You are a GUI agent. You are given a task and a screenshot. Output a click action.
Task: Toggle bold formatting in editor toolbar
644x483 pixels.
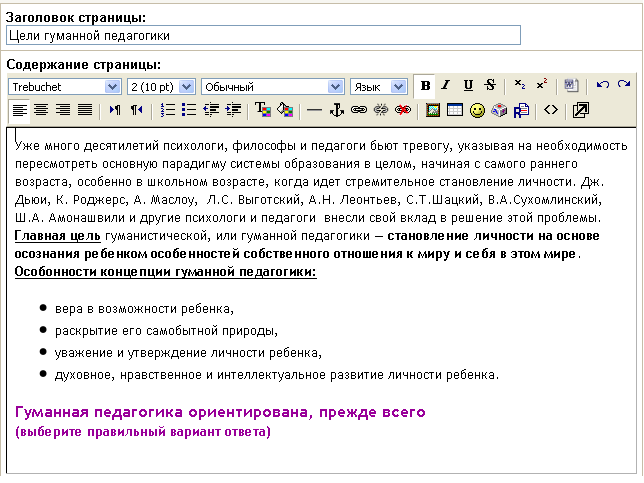click(425, 86)
